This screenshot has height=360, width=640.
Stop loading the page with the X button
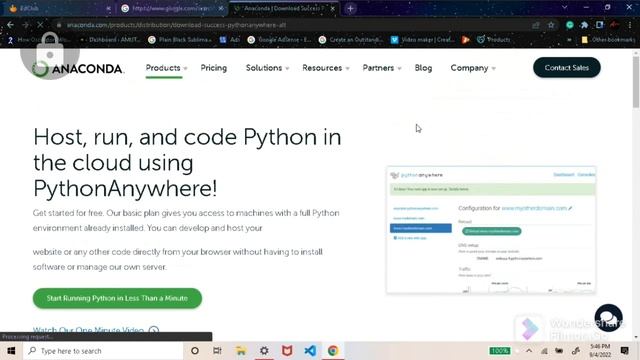[40, 25]
